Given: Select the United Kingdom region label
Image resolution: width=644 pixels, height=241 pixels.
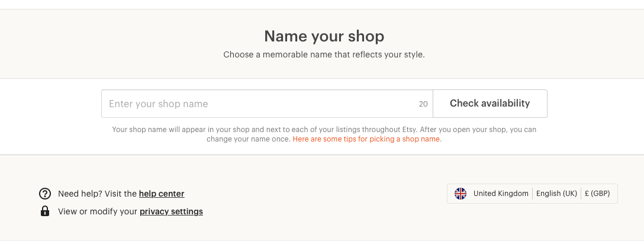Looking at the screenshot, I should (x=501, y=194).
